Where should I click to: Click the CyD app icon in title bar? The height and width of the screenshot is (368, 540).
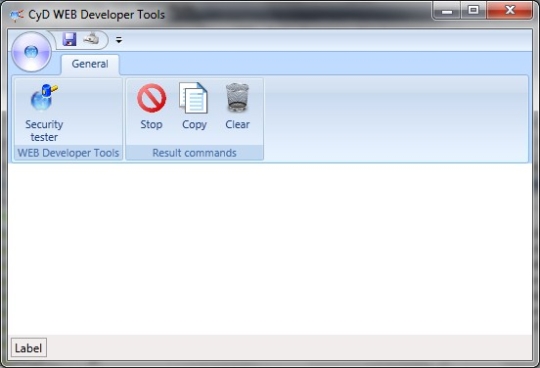coord(17,15)
